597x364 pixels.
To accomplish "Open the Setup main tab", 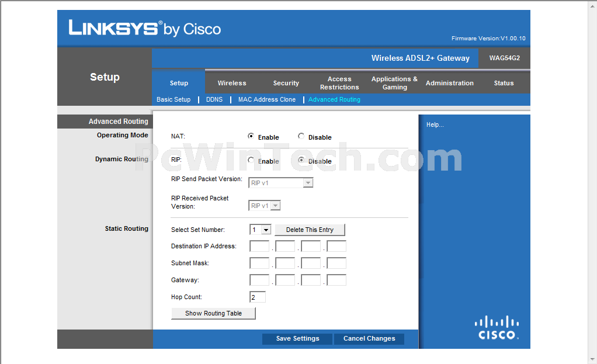I will [x=179, y=83].
